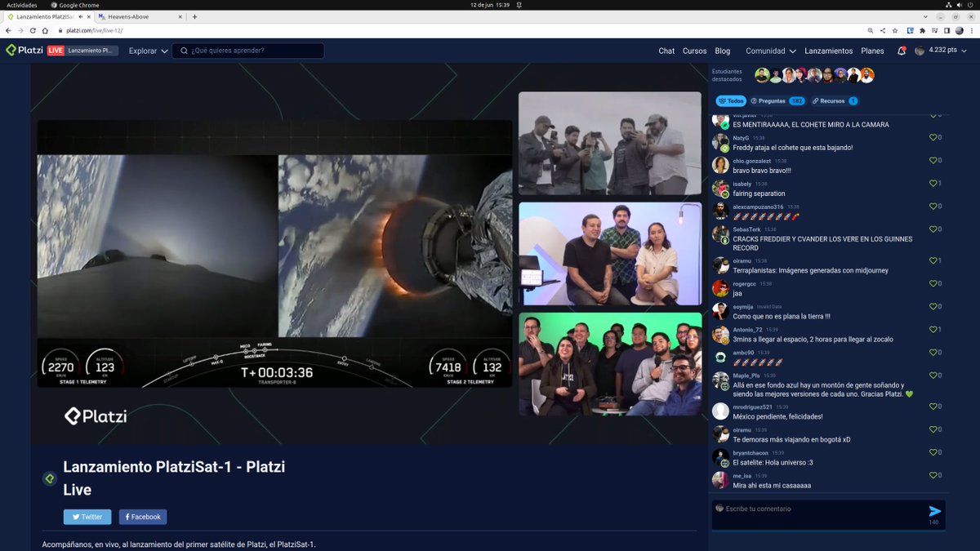Click the rocket launch live video
The image size is (980, 551).
(274, 253)
